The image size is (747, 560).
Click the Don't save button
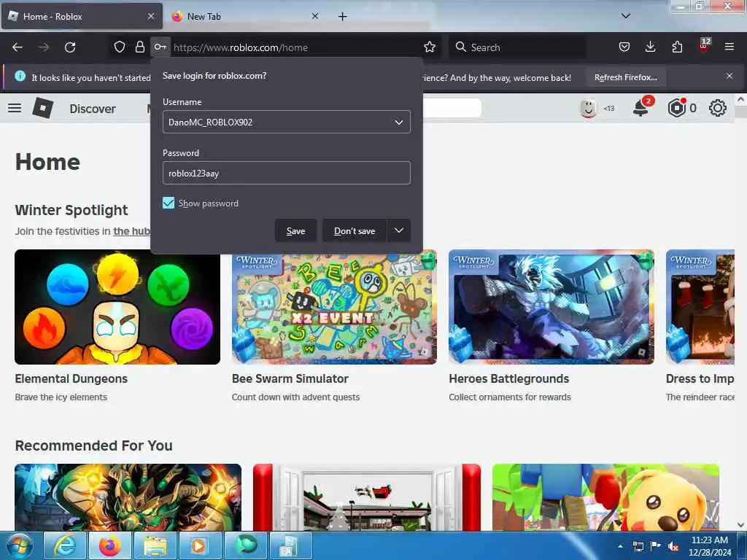[x=355, y=230]
